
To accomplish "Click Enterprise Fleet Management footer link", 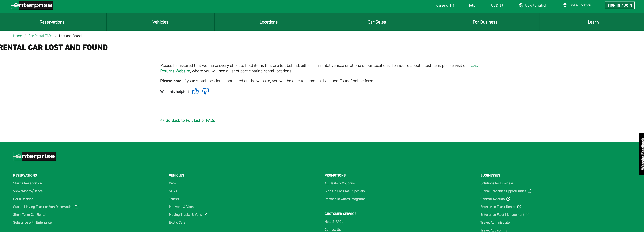I will (502, 215).
